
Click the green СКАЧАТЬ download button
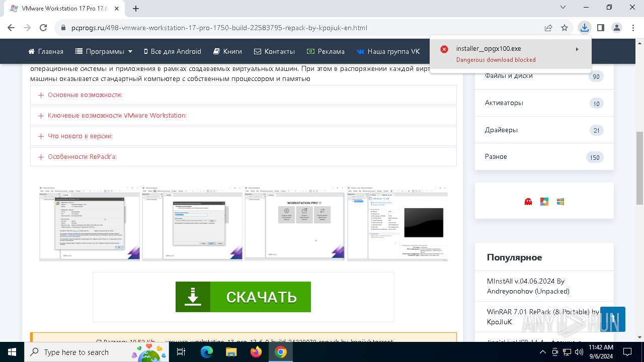[243, 297]
